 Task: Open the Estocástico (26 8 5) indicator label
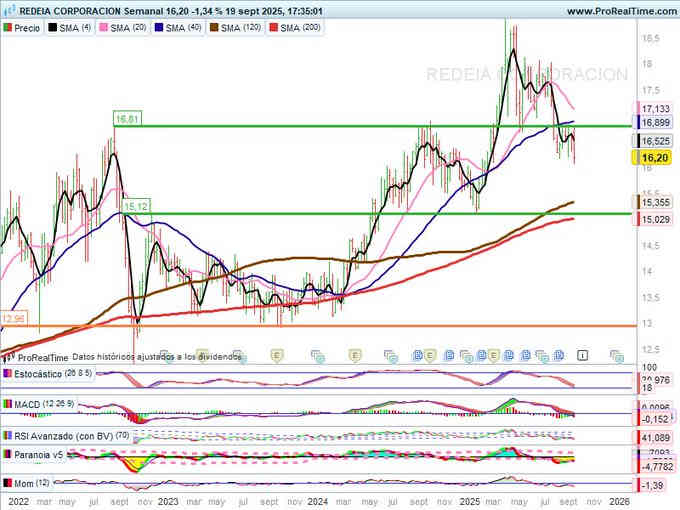coord(53,373)
